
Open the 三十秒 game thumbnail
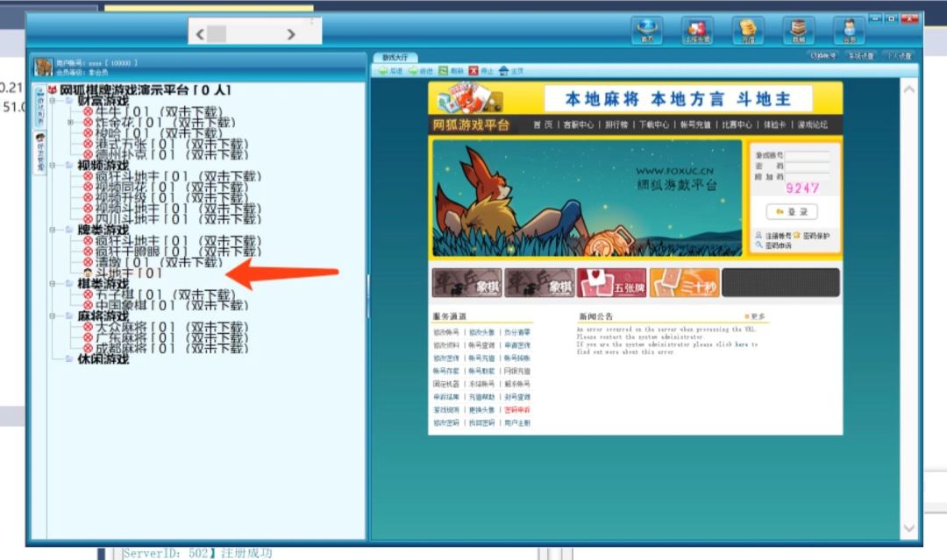pos(684,283)
